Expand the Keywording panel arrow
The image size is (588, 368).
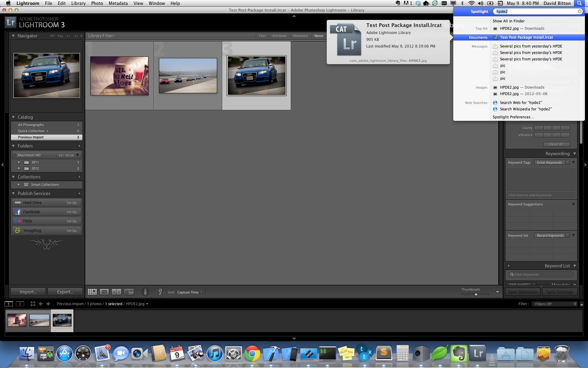pos(575,153)
